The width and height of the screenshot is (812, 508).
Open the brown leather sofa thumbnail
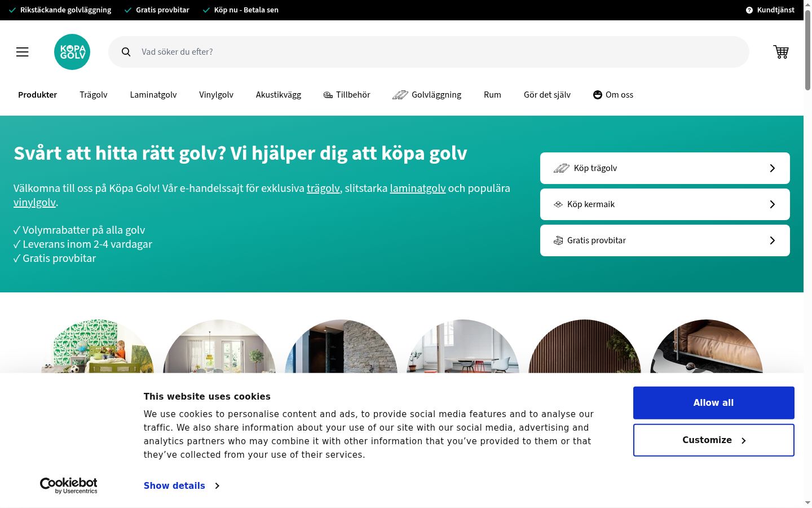707,346
